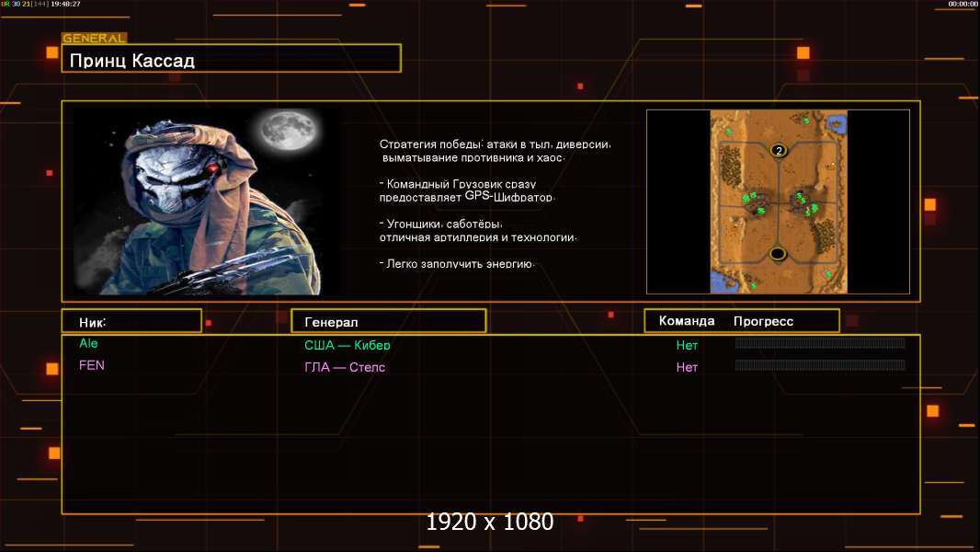Screen dimensions: 980x552
Task: Click the loading progress bar for Ale
Action: (x=820, y=342)
